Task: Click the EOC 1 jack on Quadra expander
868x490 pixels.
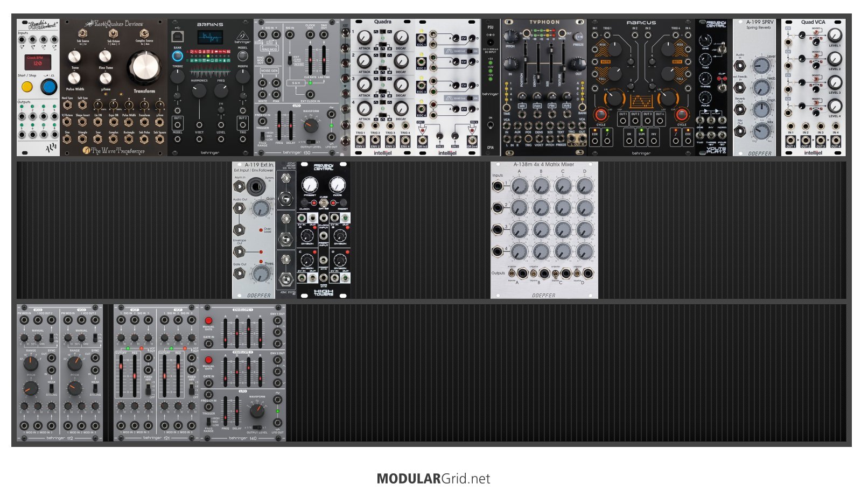Action: coord(421,39)
